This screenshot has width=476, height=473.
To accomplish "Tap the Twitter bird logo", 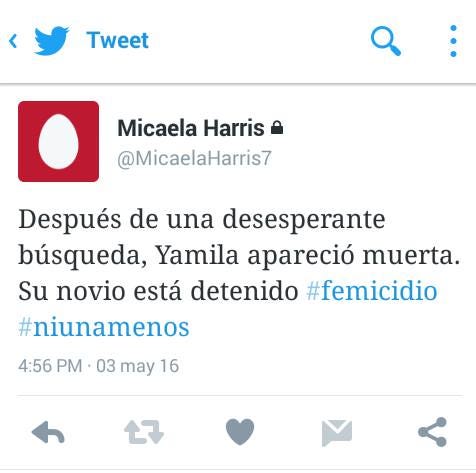I will click(51, 40).
